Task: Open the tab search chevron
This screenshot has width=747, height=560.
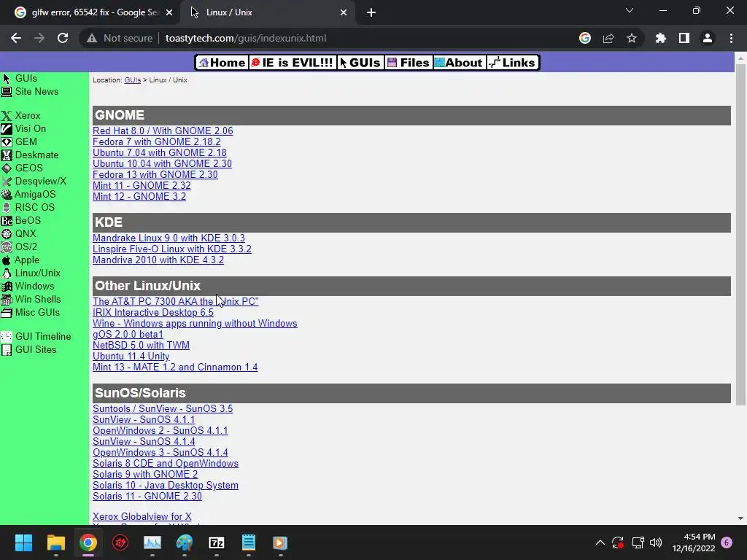Action: coord(630,10)
